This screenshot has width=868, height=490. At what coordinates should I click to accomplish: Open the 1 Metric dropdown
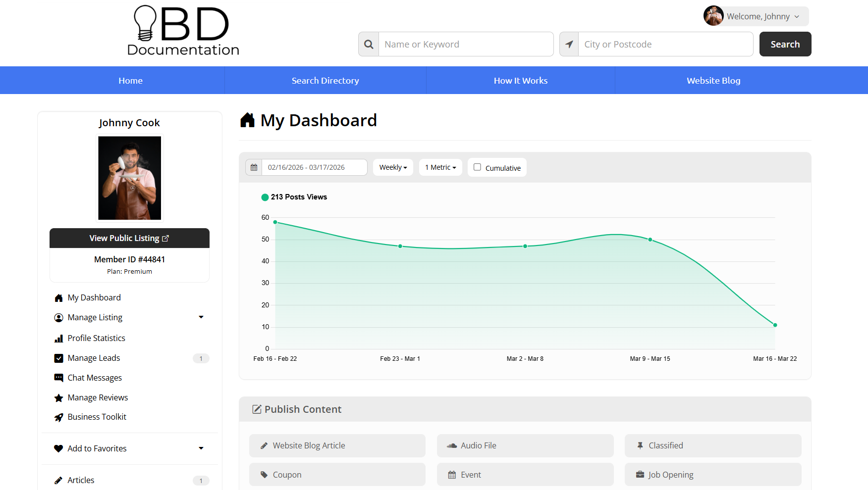coord(440,167)
